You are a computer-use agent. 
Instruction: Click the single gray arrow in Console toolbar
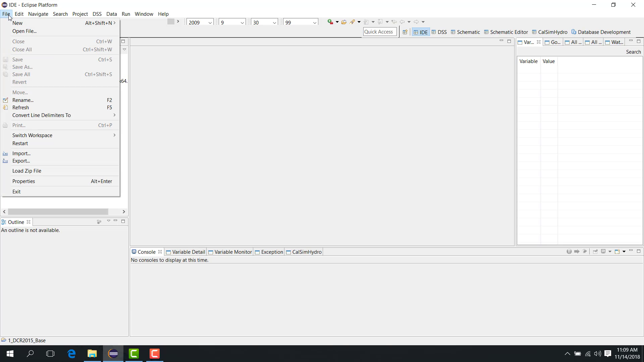[x=577, y=251]
